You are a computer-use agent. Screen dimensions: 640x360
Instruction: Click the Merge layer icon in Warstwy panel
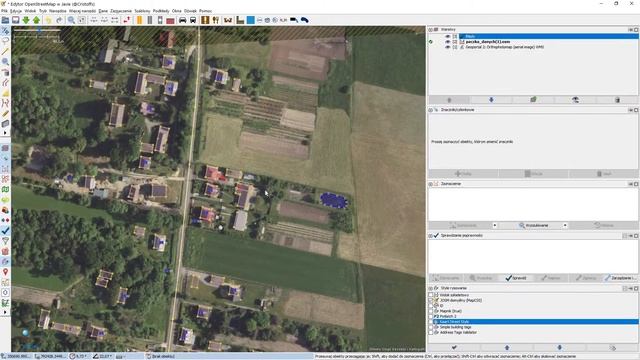tap(533, 100)
